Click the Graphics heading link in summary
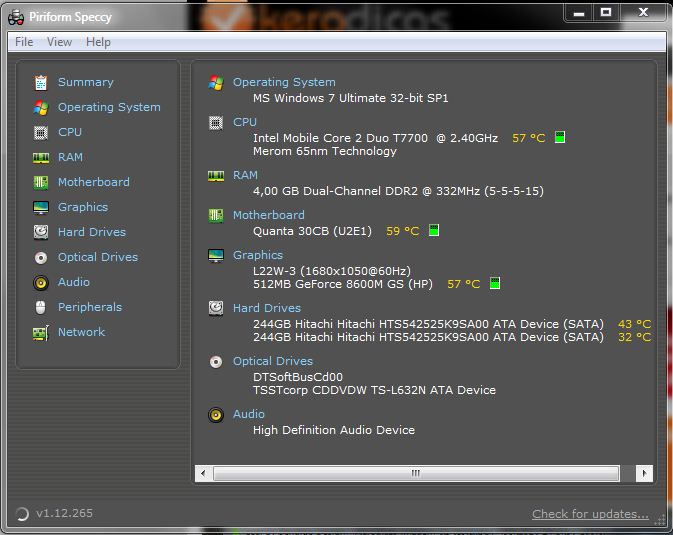Viewport: 673px width, 535px height. click(x=258, y=255)
